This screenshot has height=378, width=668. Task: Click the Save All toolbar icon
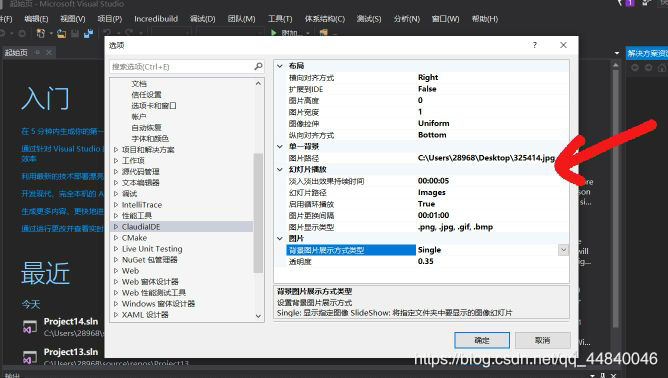(88, 34)
